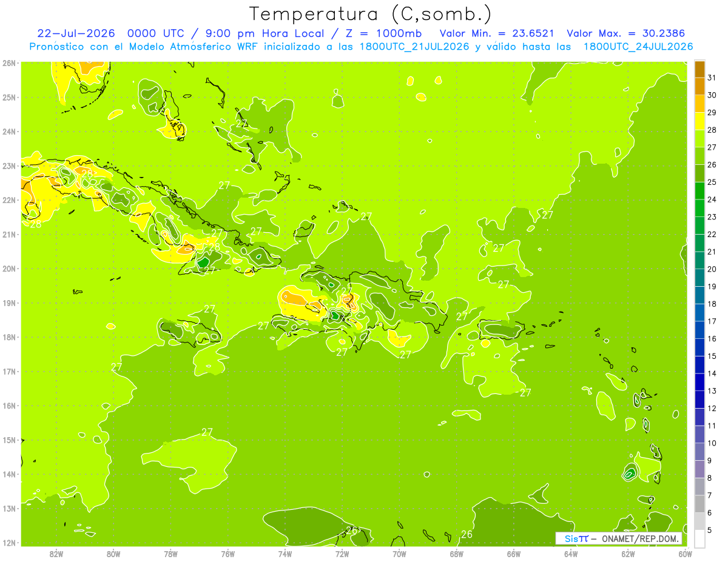This screenshot has width=728, height=562.
Task: Click the colorbar segment between 9 and 10
Action: click(x=699, y=452)
